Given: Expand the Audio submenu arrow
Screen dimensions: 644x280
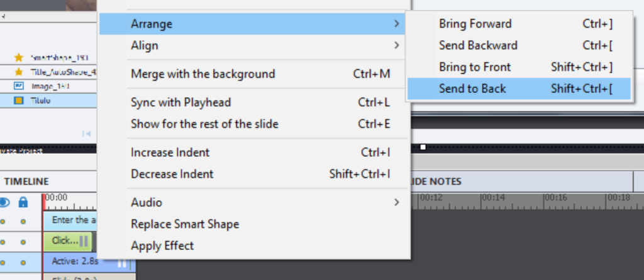Looking at the screenshot, I should (396, 202).
